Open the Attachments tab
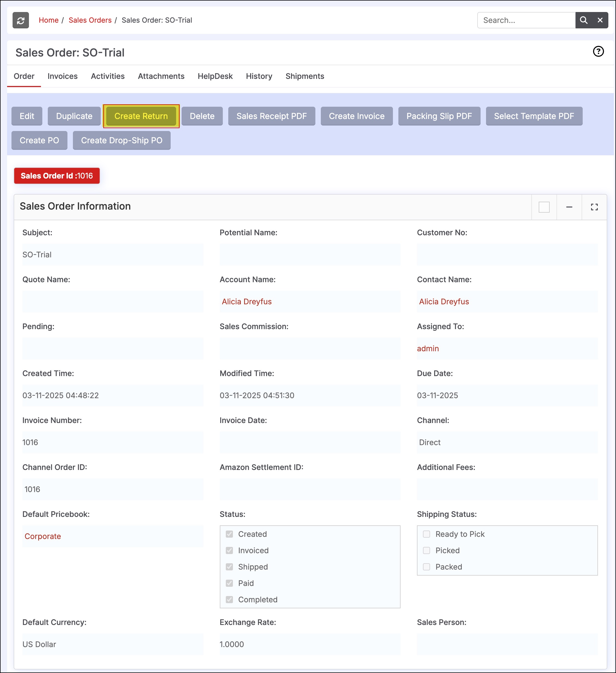 click(x=161, y=76)
